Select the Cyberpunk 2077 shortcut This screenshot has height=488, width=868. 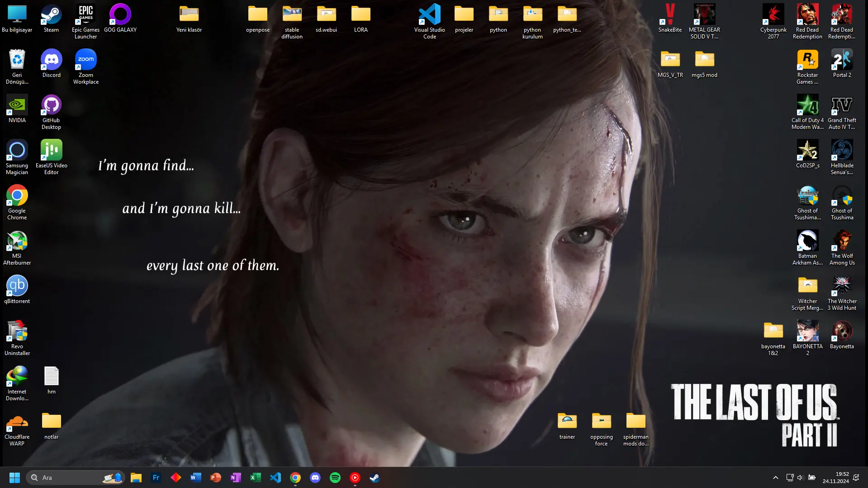(x=773, y=22)
